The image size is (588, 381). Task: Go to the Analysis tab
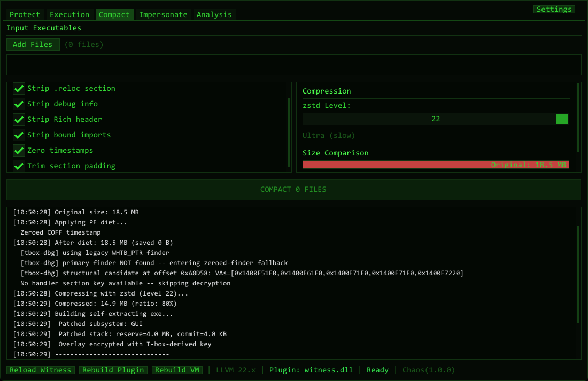[214, 14]
